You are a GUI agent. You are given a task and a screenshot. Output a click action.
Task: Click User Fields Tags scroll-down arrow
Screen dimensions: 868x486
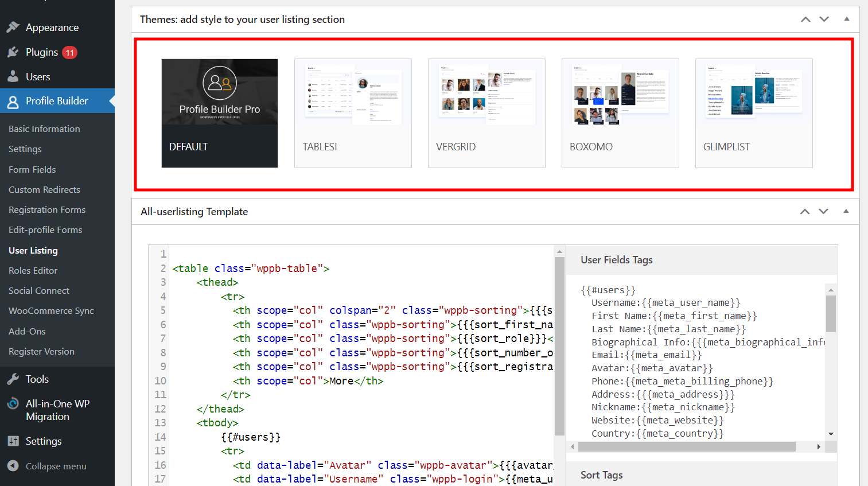[831, 434]
